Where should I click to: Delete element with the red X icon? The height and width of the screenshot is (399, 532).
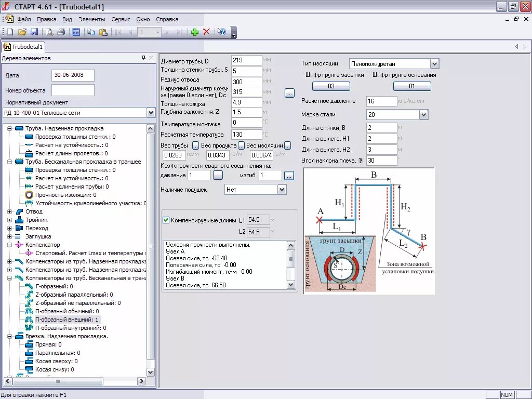pyautogui.click(x=206, y=32)
